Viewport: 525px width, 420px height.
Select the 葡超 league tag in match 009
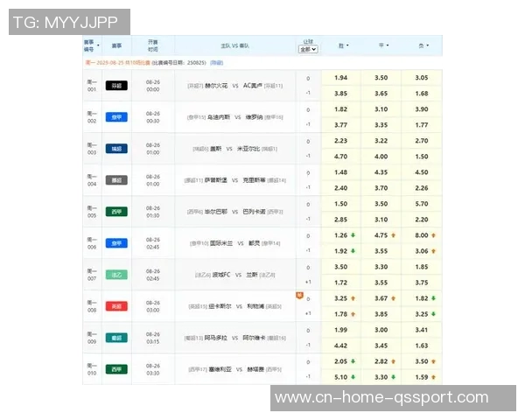coord(116,338)
